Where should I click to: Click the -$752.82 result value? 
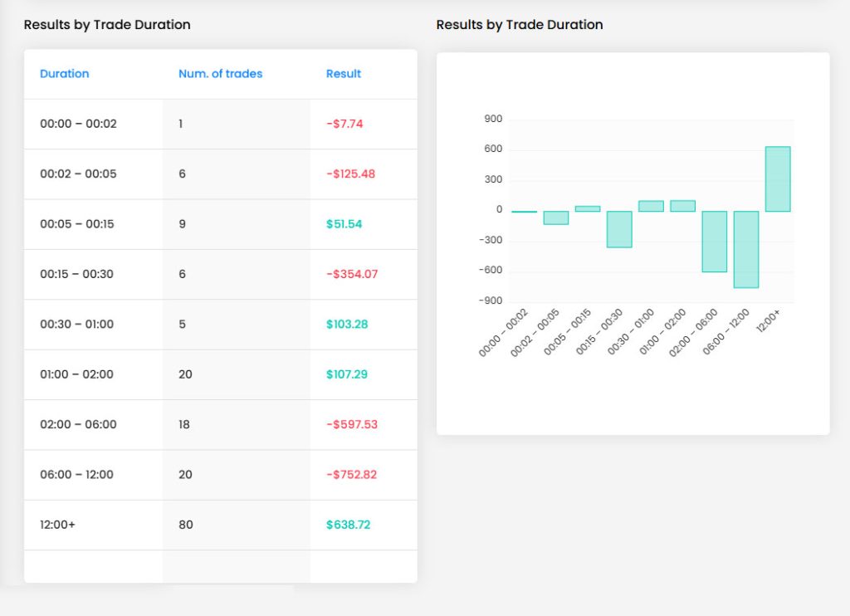(351, 475)
